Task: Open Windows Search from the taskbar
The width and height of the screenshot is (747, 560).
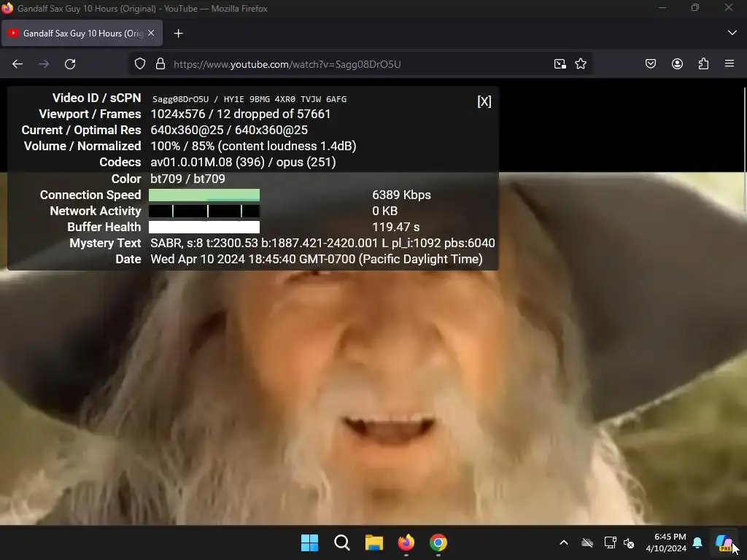Action: [x=342, y=542]
